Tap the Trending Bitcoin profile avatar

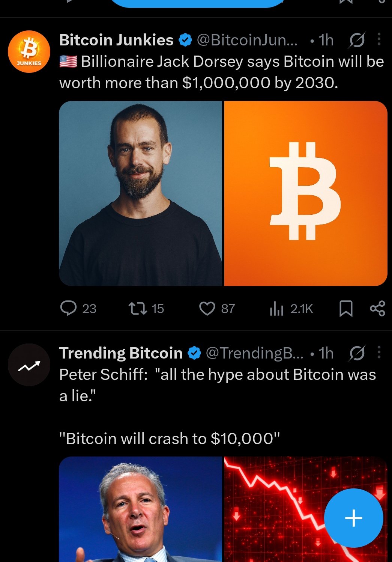click(29, 365)
